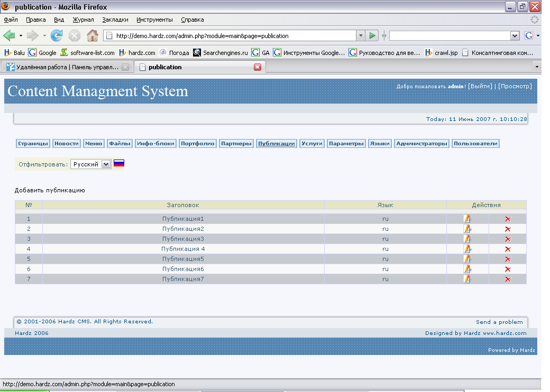The image size is (550, 392).
Task: Open the Администраторы section button
Action: 421,144
